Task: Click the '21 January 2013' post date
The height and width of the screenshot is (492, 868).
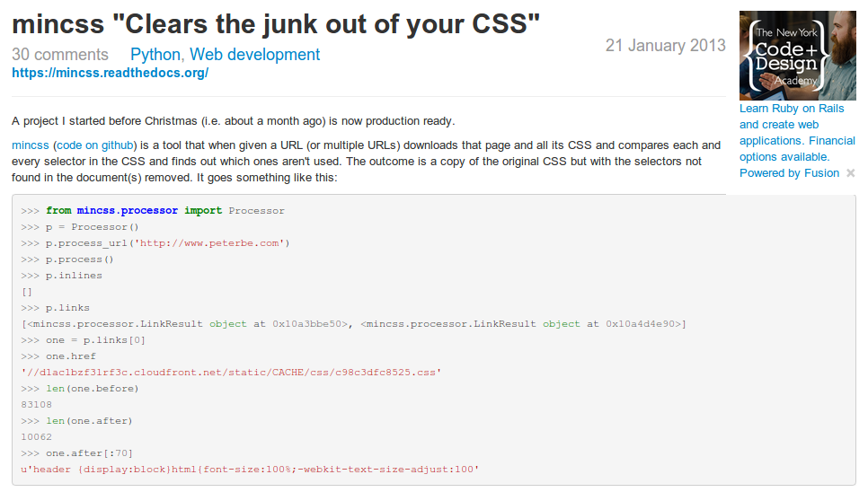Action: (x=666, y=45)
